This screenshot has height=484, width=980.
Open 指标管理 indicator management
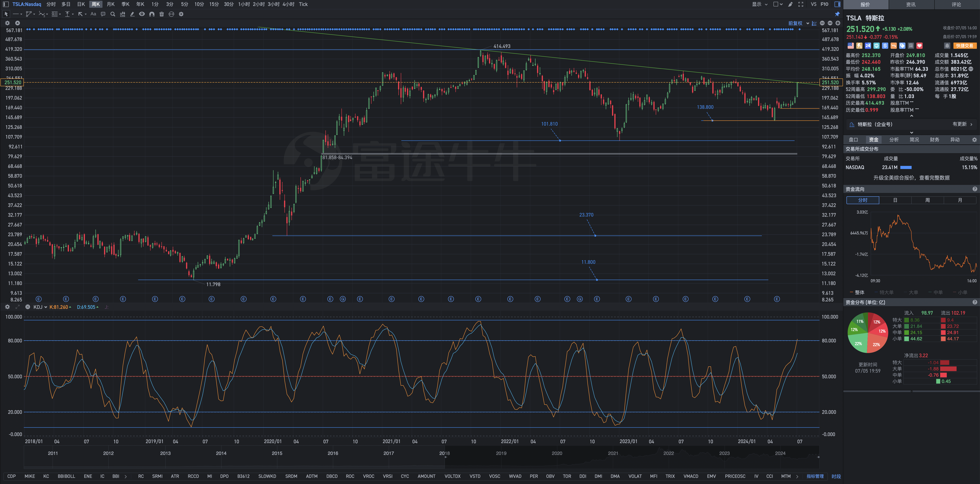coord(815,476)
